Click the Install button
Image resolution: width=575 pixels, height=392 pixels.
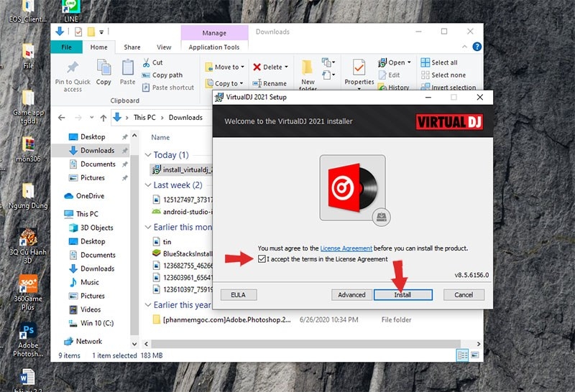click(403, 294)
